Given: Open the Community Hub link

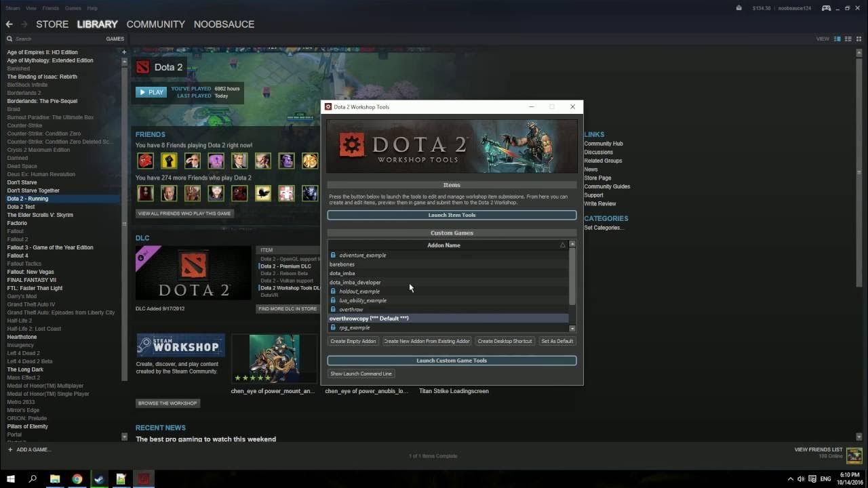Looking at the screenshot, I should [x=604, y=144].
